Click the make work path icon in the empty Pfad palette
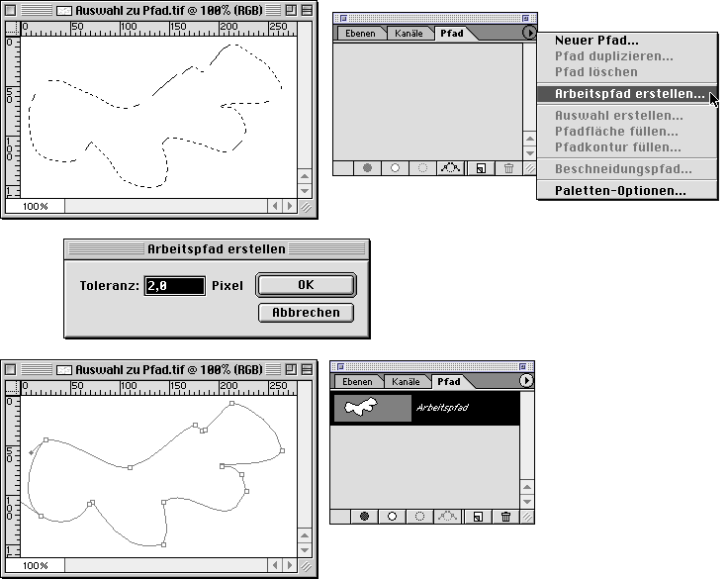The image size is (728, 579). tap(451, 168)
